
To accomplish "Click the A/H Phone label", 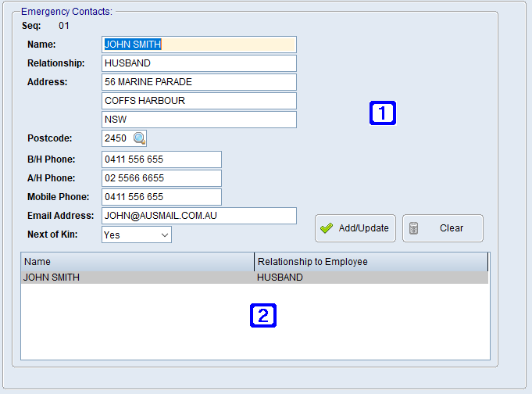I will [x=52, y=178].
